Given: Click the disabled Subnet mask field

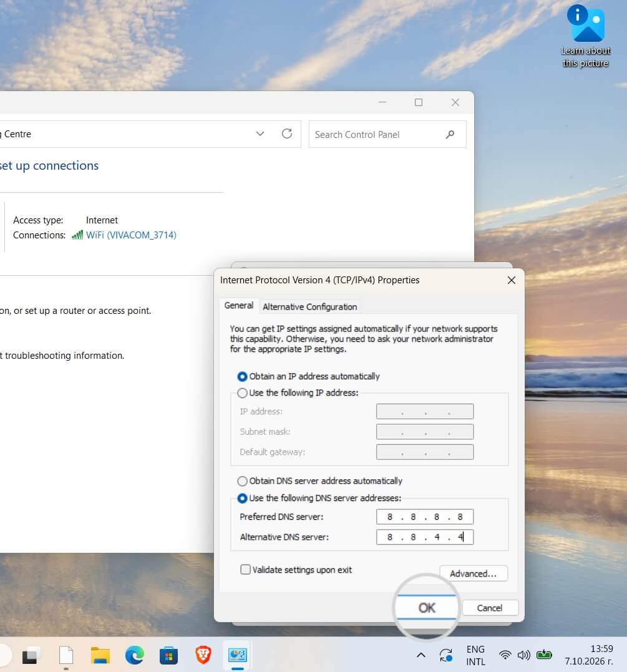Looking at the screenshot, I should click(x=425, y=432).
